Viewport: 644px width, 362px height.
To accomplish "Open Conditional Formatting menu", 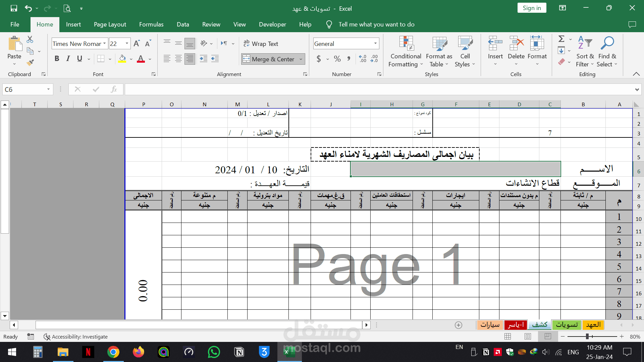I will [406, 52].
